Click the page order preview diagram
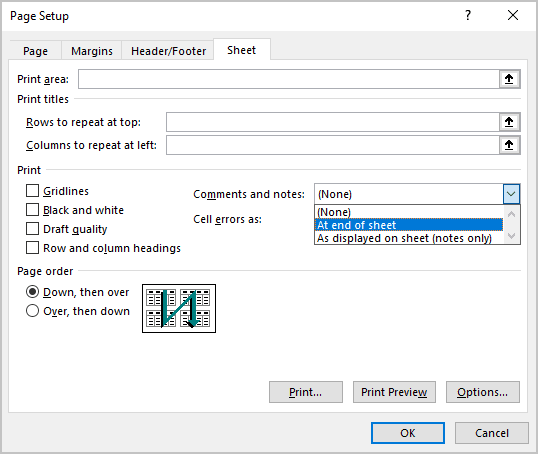The width and height of the screenshot is (538, 454). click(x=179, y=308)
